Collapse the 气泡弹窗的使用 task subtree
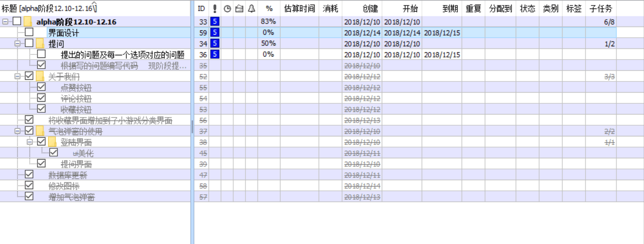 [18, 131]
